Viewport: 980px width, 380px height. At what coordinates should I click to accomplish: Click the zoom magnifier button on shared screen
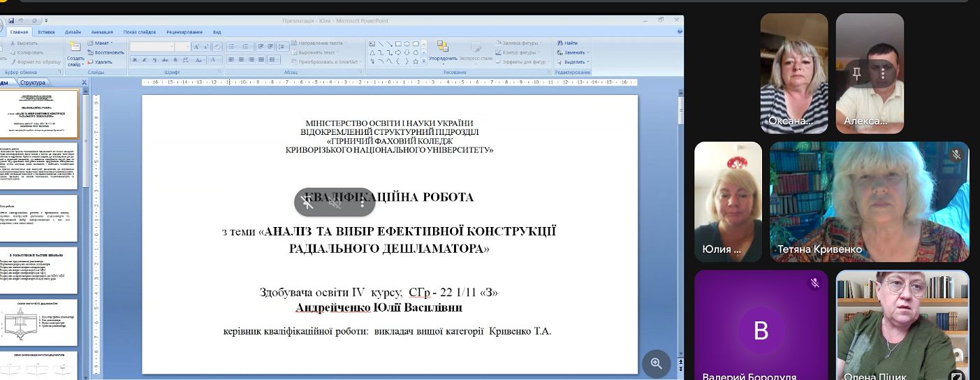tap(656, 363)
